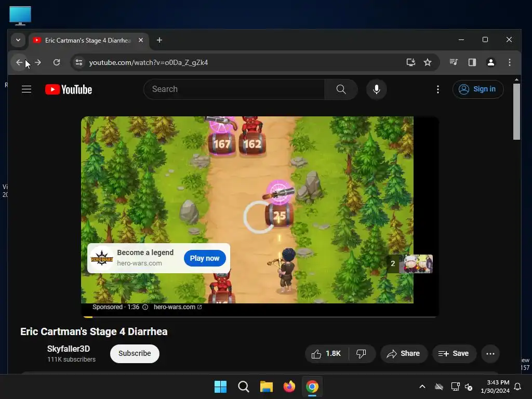Save the video to playlist
This screenshot has width=532, height=399.
click(454, 354)
